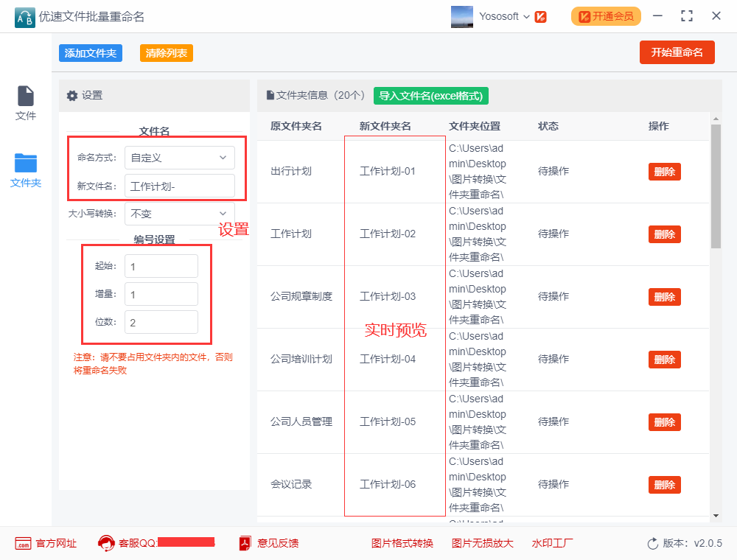
Task: Open 意见反馈 link text
Action: (278, 544)
